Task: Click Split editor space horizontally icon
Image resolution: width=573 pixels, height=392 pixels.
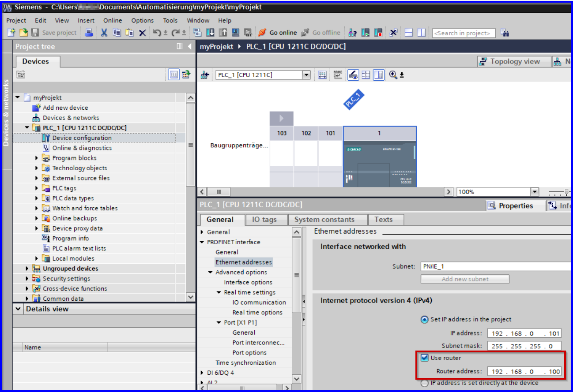Action: pos(409,33)
